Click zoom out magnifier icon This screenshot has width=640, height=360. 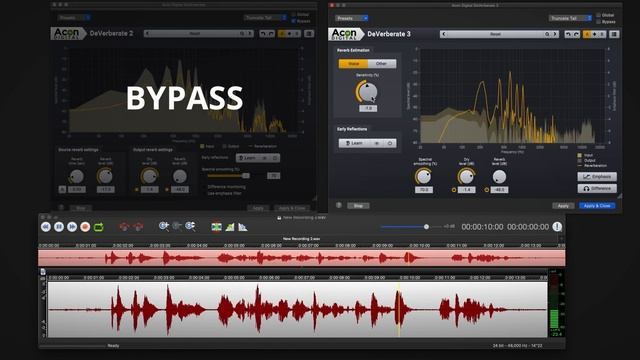(177, 227)
